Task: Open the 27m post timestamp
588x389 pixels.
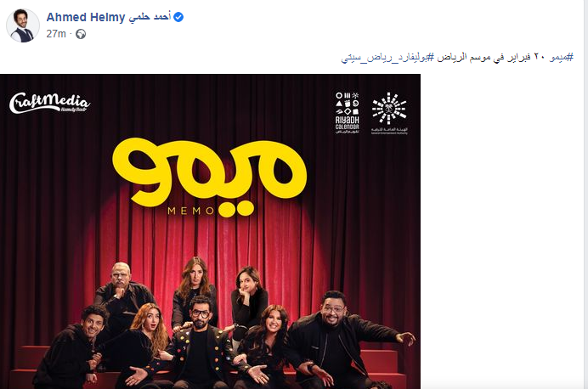Action: pyautogui.click(x=56, y=34)
